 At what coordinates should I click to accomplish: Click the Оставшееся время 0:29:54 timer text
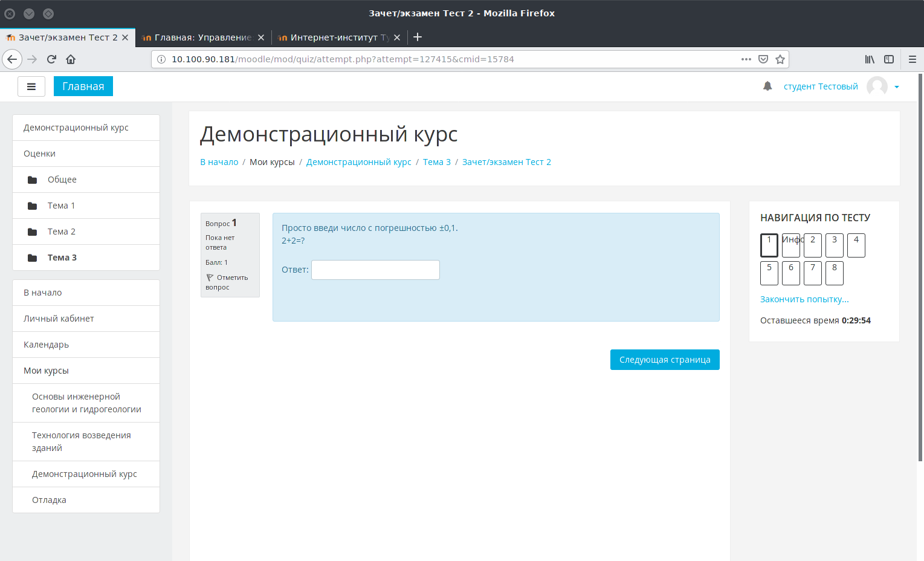click(x=815, y=320)
